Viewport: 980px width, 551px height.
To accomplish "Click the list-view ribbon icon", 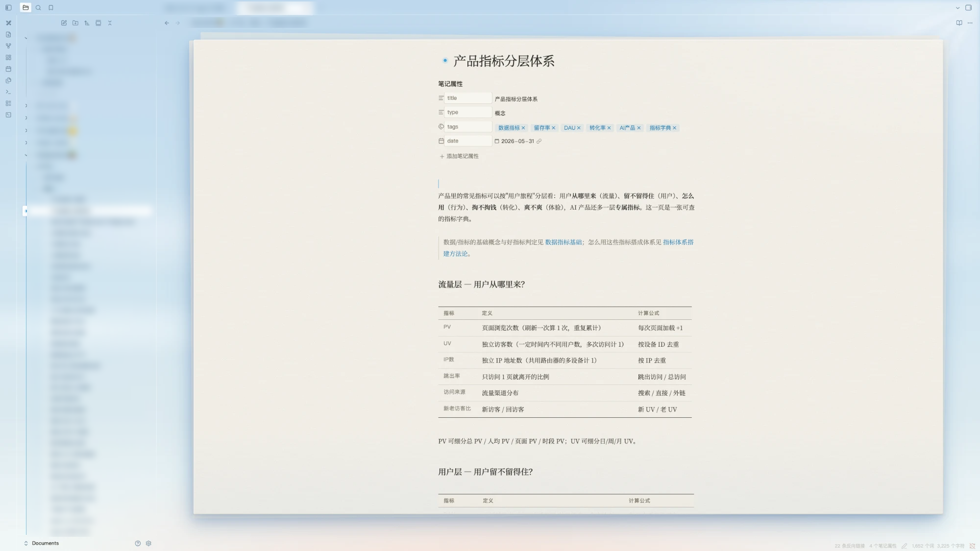I will [x=8, y=103].
